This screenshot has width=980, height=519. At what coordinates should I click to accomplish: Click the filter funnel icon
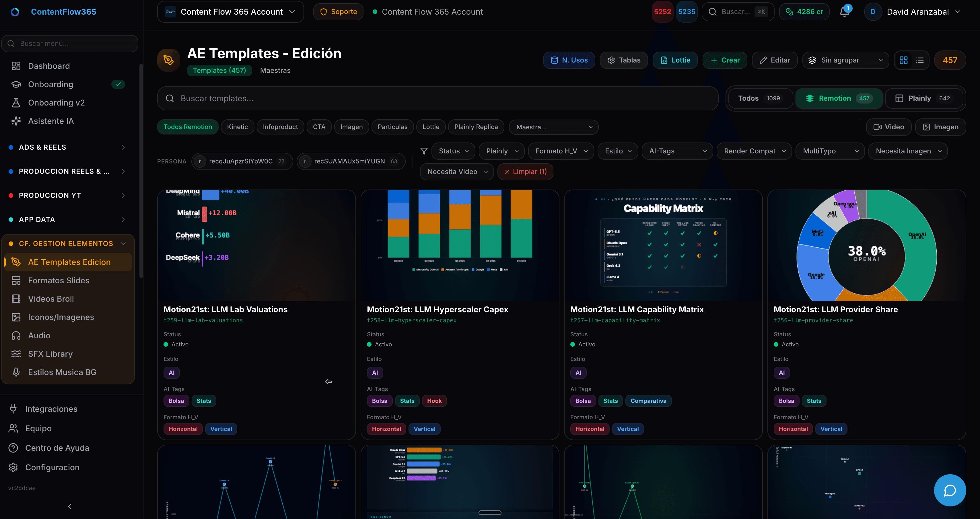click(x=424, y=151)
